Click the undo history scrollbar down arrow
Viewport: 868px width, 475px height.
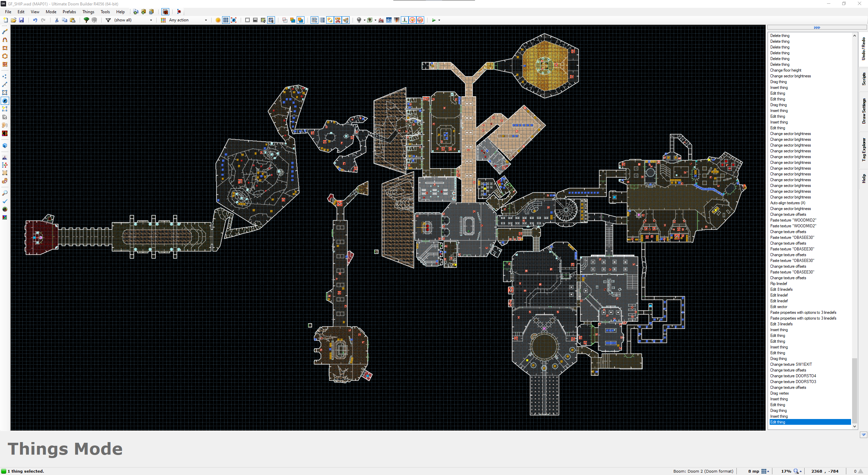click(x=854, y=426)
